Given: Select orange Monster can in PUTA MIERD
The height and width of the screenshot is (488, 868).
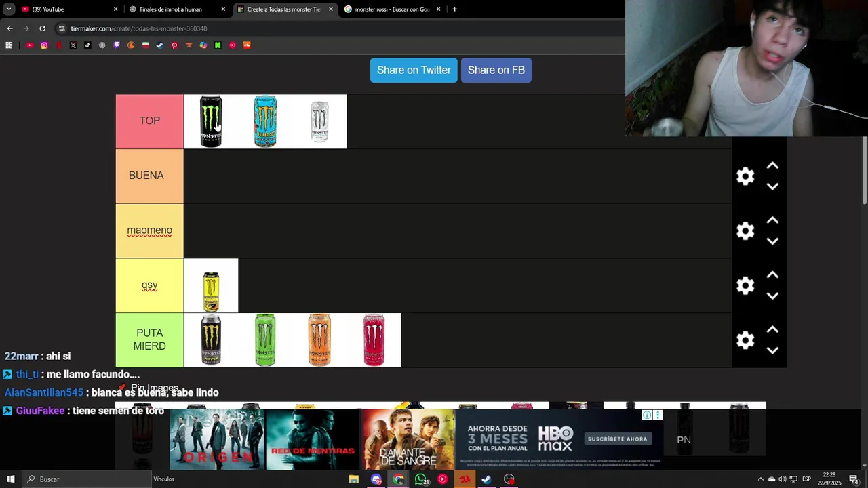Looking at the screenshot, I should click(319, 340).
